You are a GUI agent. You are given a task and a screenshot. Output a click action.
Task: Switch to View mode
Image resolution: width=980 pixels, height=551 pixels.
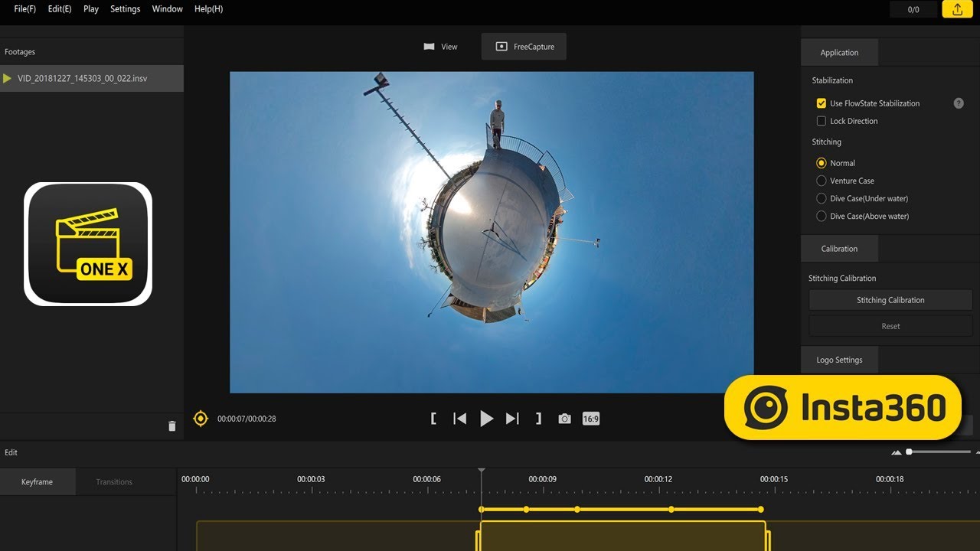pos(440,47)
